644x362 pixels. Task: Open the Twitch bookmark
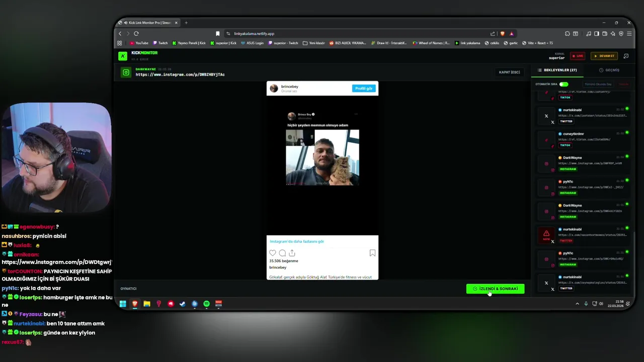(x=160, y=43)
